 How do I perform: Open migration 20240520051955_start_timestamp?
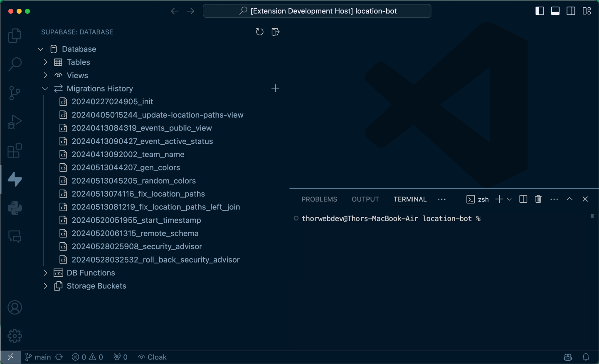(x=136, y=220)
